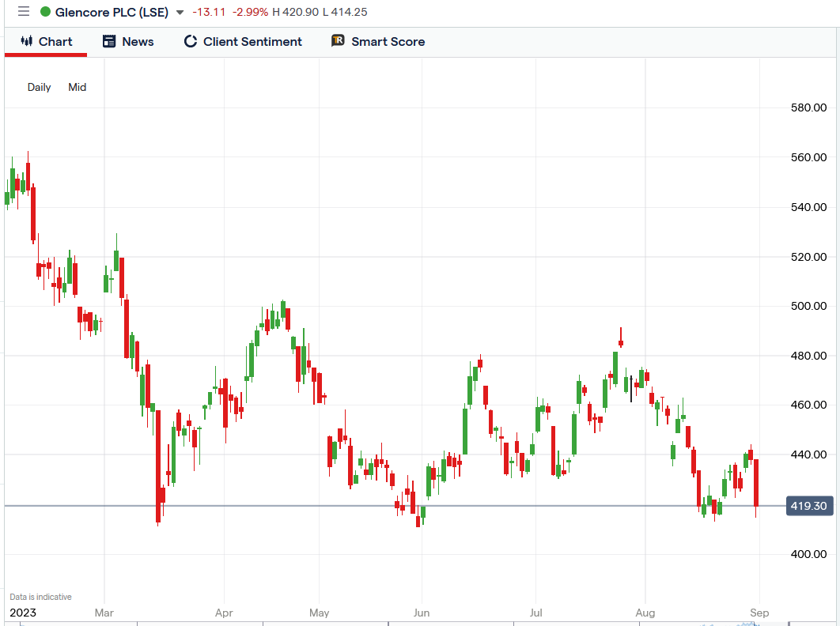Click the 560.00 price axis label
Image resolution: width=840 pixels, height=626 pixels.
coord(808,157)
